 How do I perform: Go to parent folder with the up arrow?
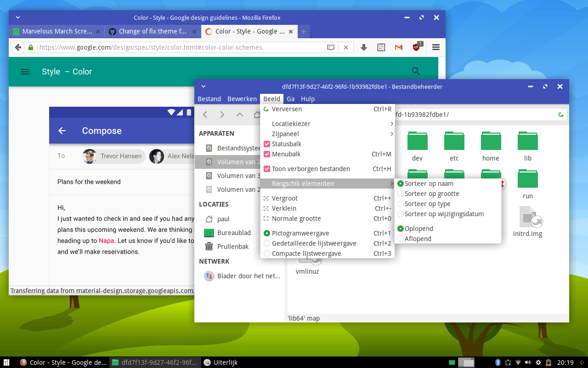(x=240, y=115)
